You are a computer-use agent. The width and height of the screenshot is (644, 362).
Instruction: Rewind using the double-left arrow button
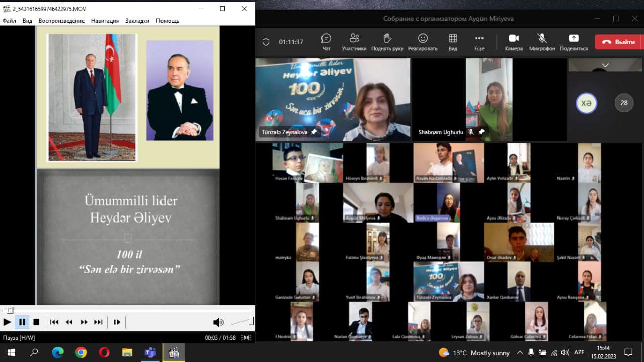point(69,322)
